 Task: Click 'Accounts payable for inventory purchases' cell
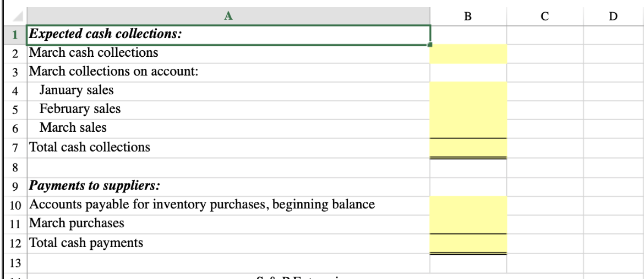[x=228, y=205]
